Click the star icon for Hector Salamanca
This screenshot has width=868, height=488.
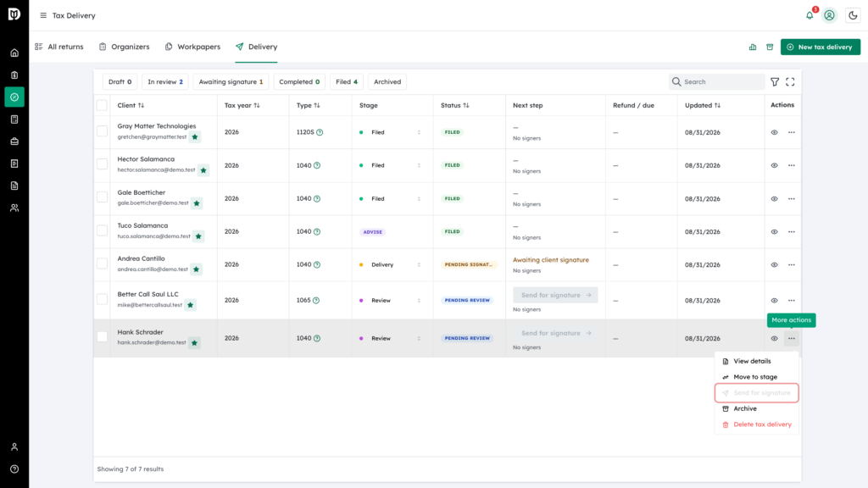click(x=203, y=170)
